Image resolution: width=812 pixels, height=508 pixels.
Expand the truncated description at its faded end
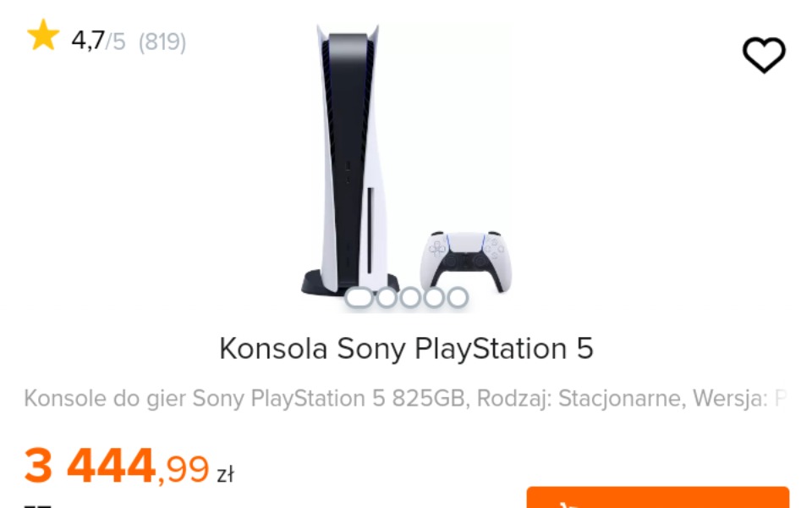click(778, 398)
